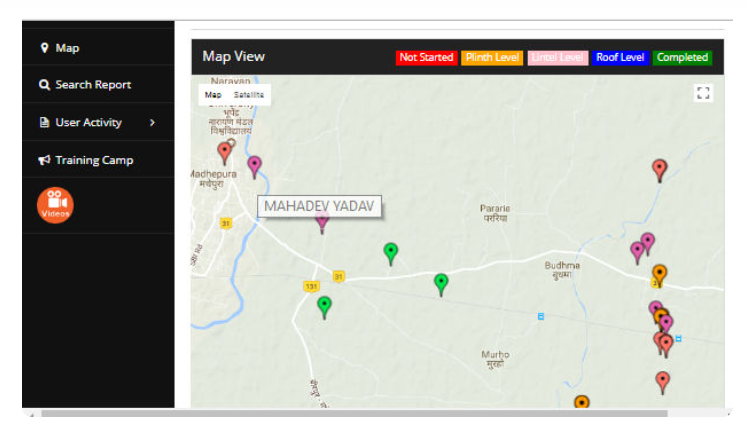Image resolution: width=747 pixels, height=435 pixels.
Task: Select the Lintel Level pink legend
Action: [x=557, y=58]
